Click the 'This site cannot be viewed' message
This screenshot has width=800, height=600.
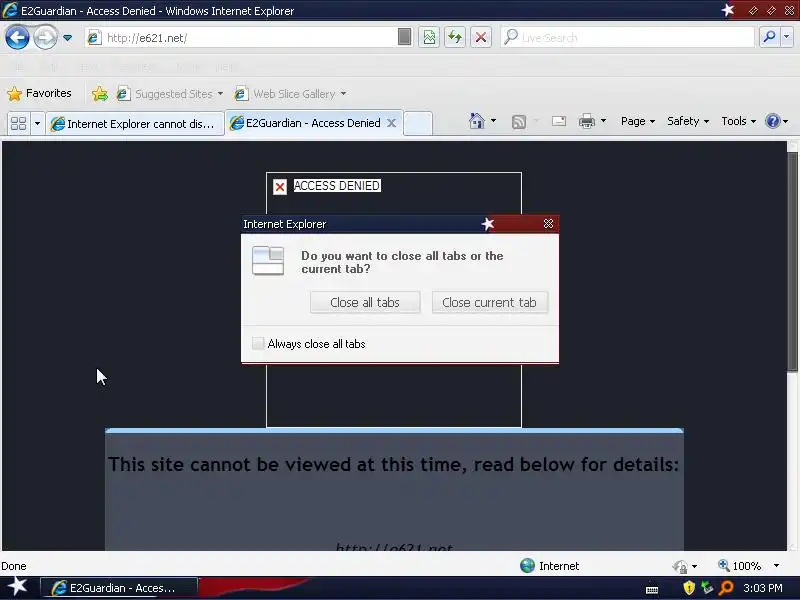[393, 464]
